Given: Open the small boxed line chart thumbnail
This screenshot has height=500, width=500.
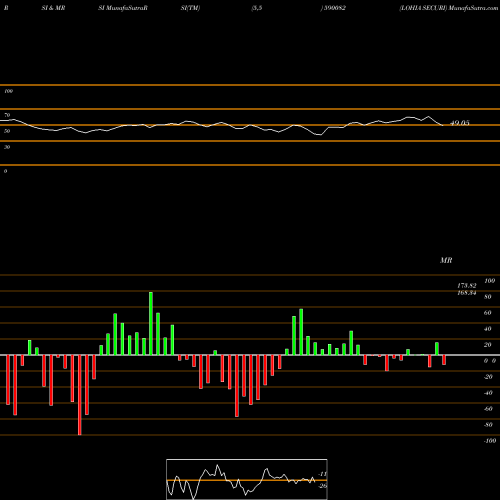Looking at the screenshot, I should point(247,479).
